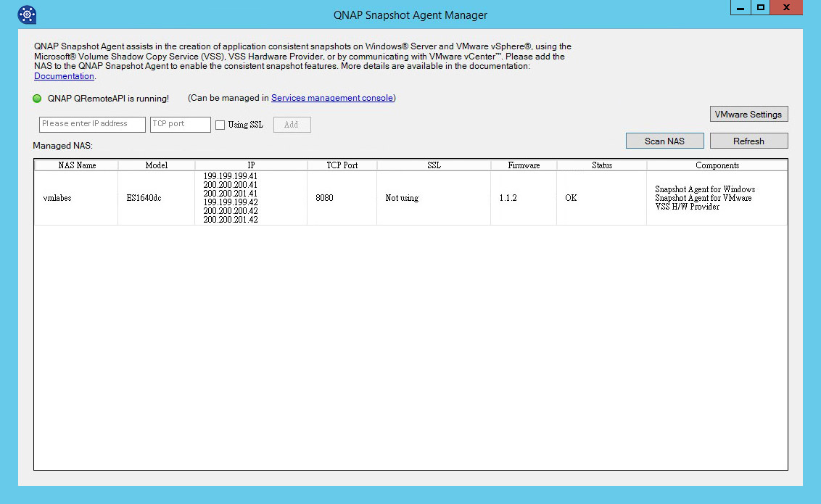Click the Not using SSL value
Screen dimensions: 821x504
click(402, 198)
